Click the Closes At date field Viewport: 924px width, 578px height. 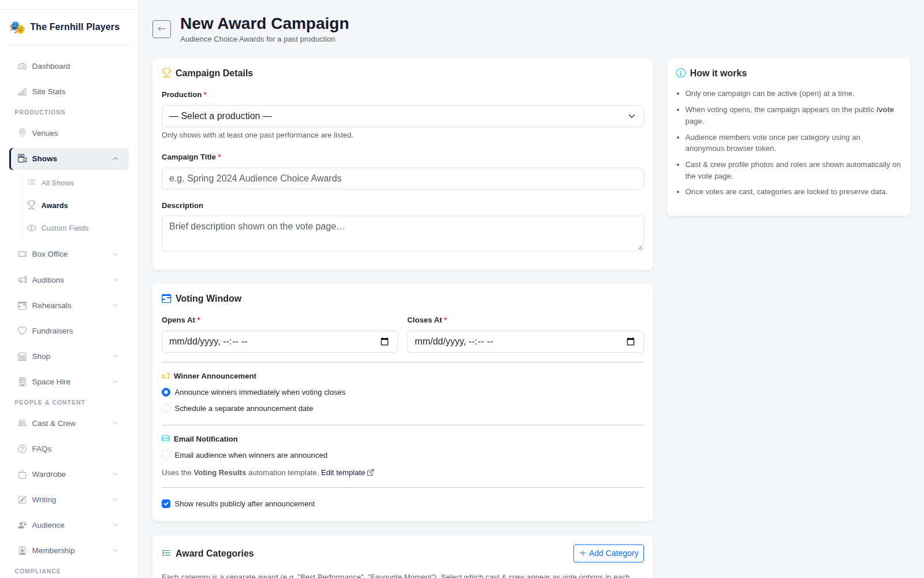[526, 342]
